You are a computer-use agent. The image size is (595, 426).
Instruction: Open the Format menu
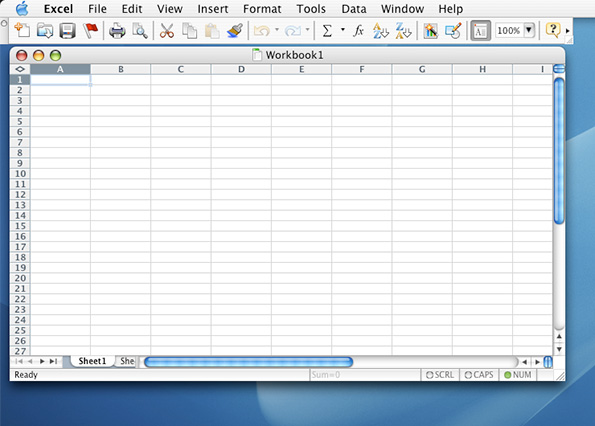coord(262,9)
